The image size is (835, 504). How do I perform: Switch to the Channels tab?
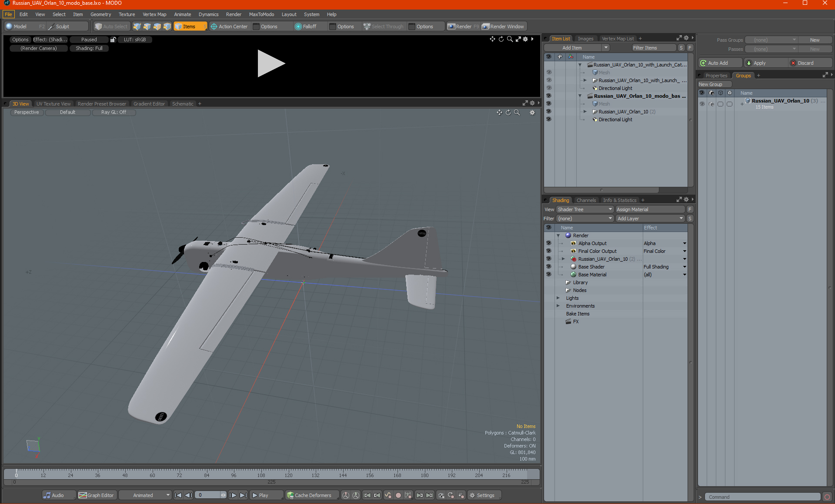586,200
